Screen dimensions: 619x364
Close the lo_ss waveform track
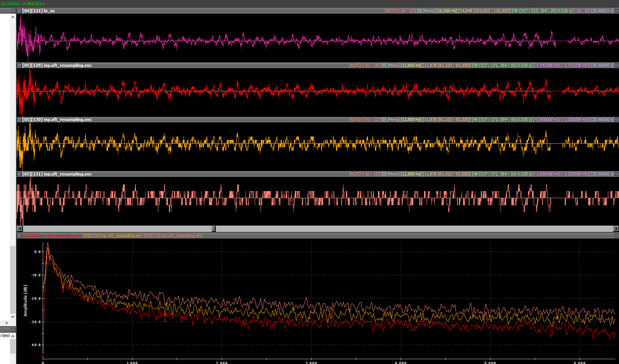coord(617,11)
